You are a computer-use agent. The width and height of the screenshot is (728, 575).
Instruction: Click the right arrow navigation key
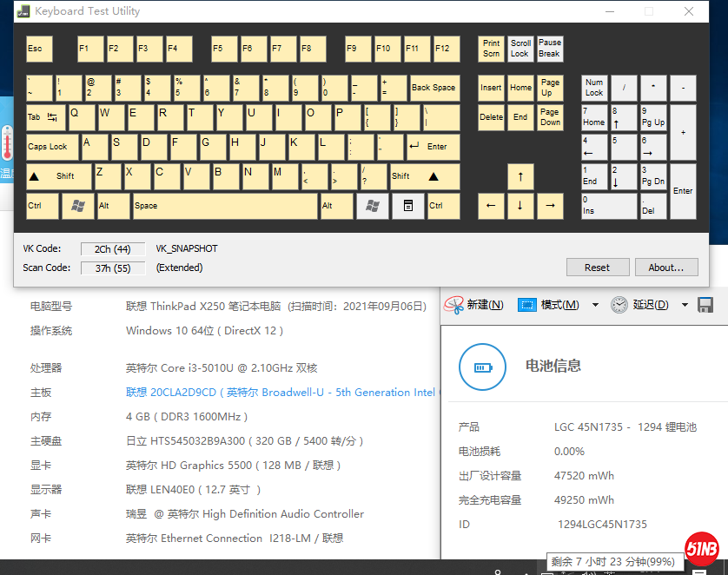pos(550,206)
